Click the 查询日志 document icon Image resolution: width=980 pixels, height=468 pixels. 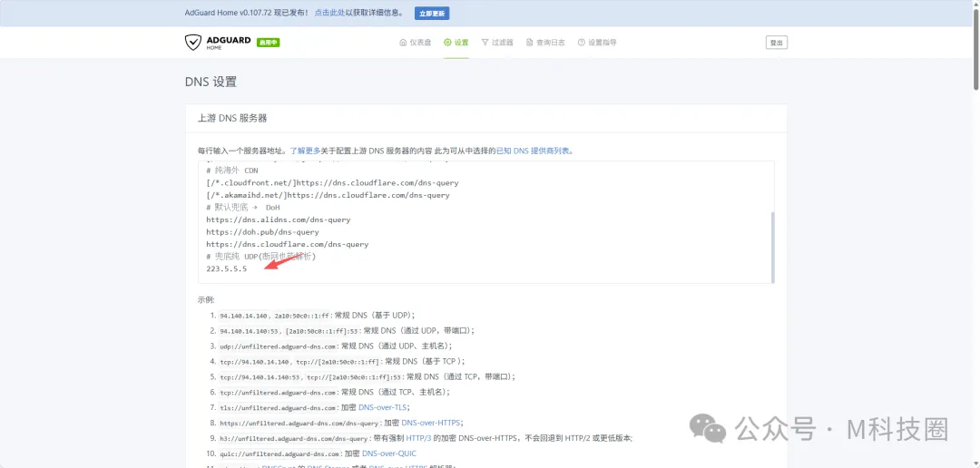[530, 43]
